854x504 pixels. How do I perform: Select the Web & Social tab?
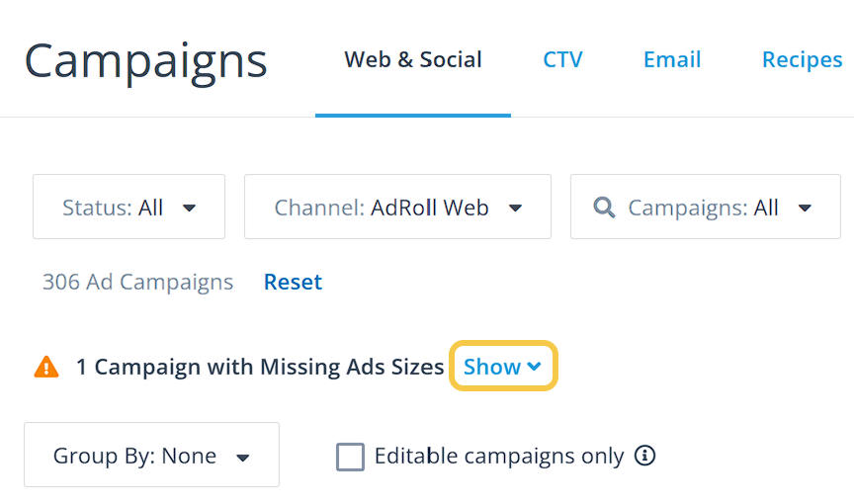pyautogui.click(x=413, y=59)
